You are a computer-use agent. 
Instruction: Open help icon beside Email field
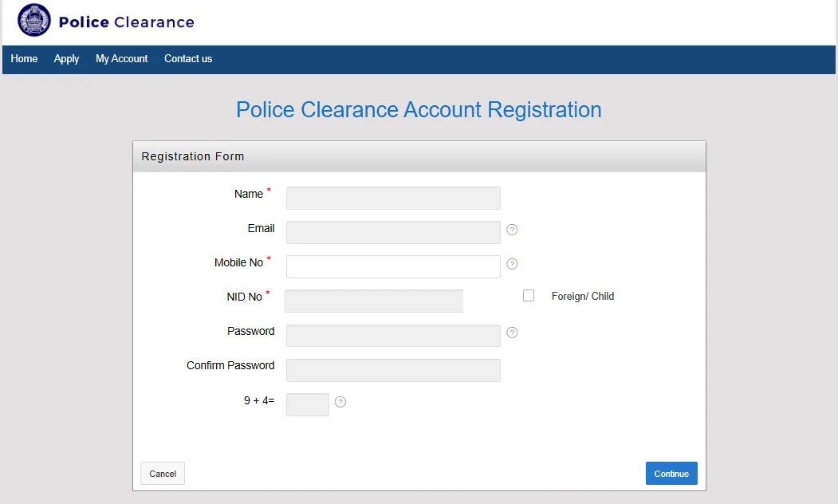click(x=512, y=230)
